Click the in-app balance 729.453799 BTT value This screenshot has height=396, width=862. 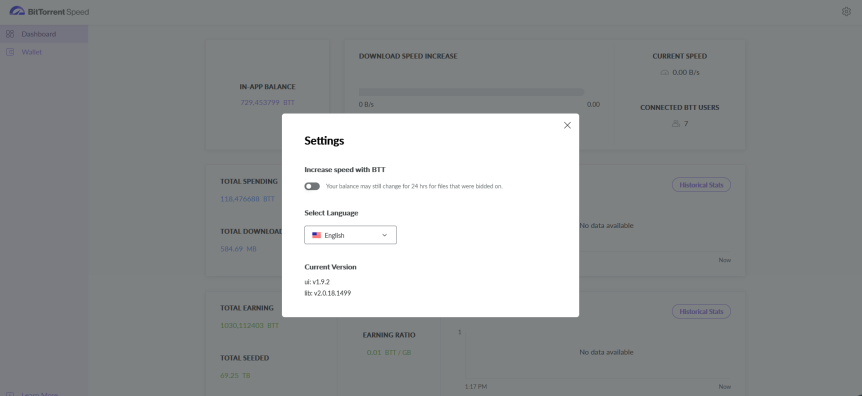(x=267, y=103)
